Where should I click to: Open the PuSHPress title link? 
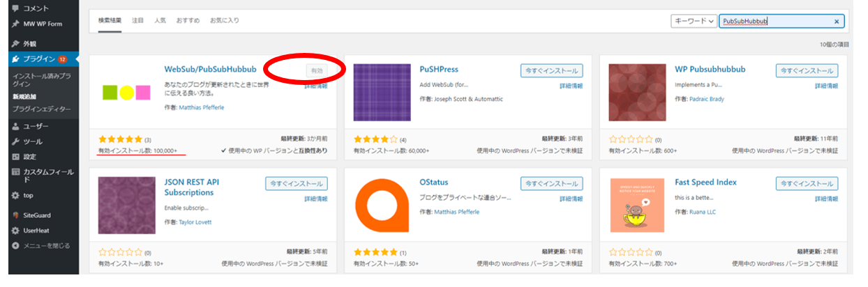439,70
